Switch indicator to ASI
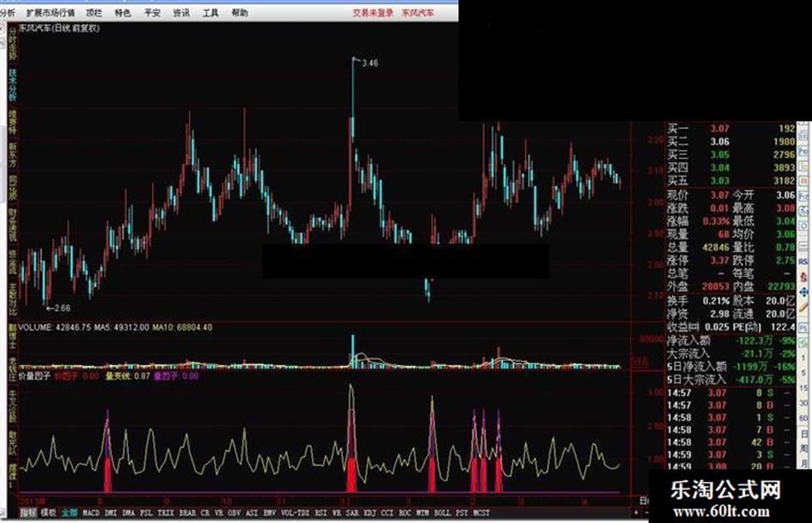Screen dimensions: 812x523 pos(252,513)
